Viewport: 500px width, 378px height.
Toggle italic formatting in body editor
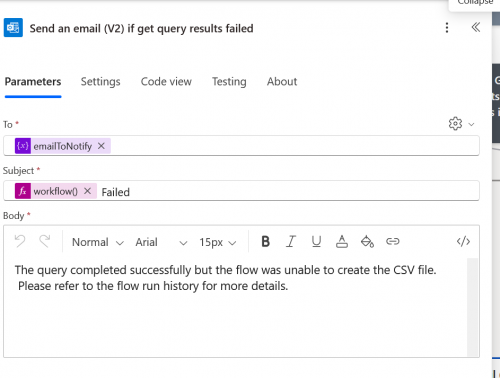pyautogui.click(x=291, y=241)
